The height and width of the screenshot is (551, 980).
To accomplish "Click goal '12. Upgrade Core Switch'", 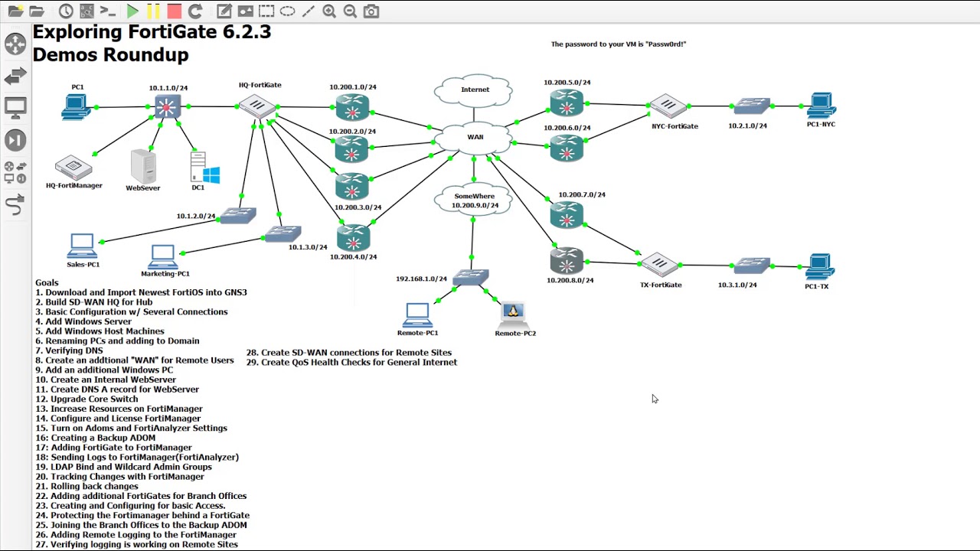I will click(87, 399).
